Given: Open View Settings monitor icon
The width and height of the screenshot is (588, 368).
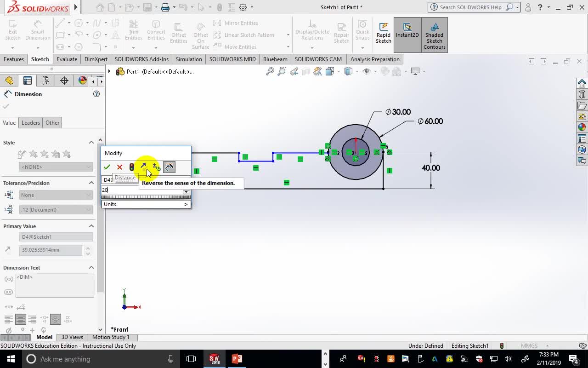Looking at the screenshot, I should [x=415, y=71].
